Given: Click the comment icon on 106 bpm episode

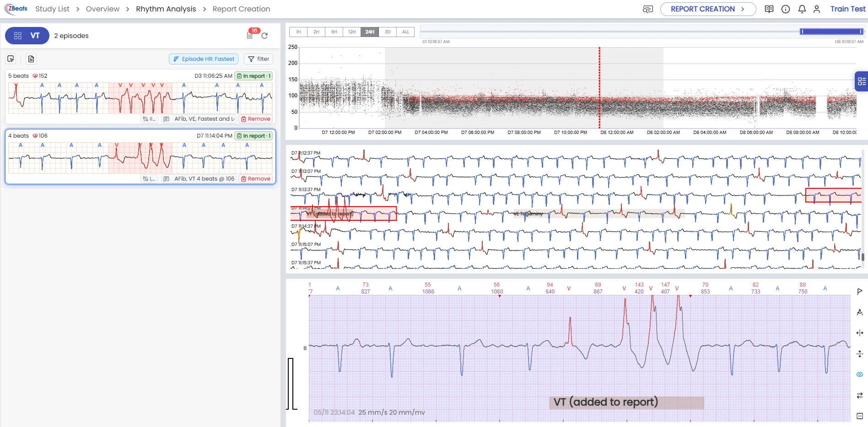Looking at the screenshot, I should [167, 179].
